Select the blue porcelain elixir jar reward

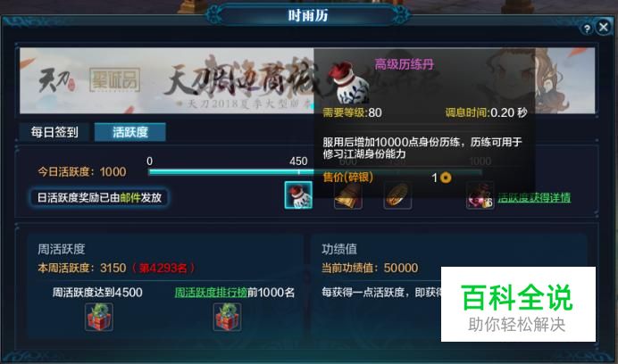pos(298,195)
